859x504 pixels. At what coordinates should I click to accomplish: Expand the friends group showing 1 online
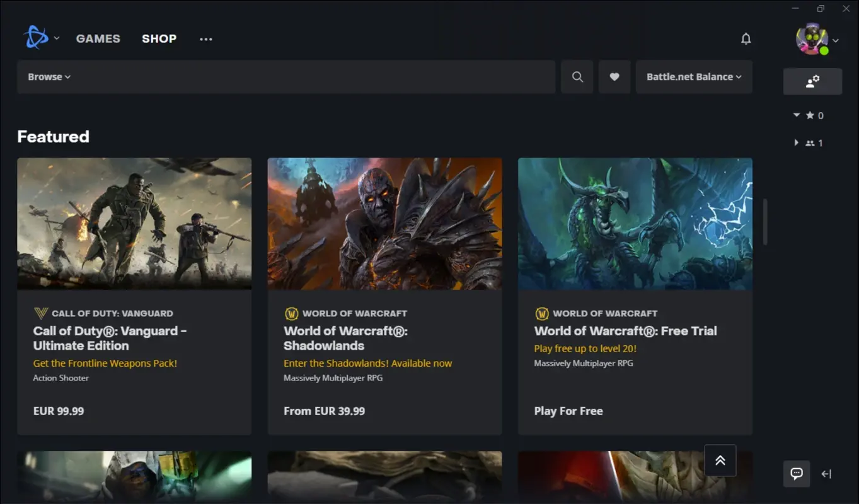click(x=796, y=142)
